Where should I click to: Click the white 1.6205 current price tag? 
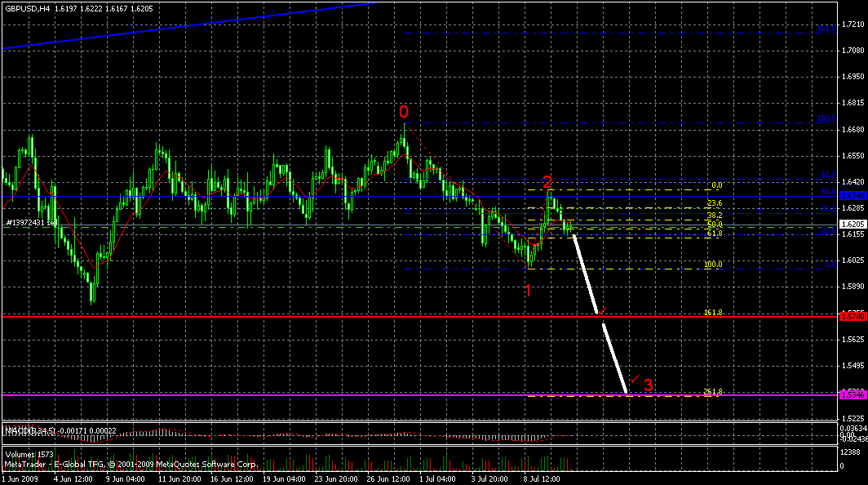click(x=853, y=224)
